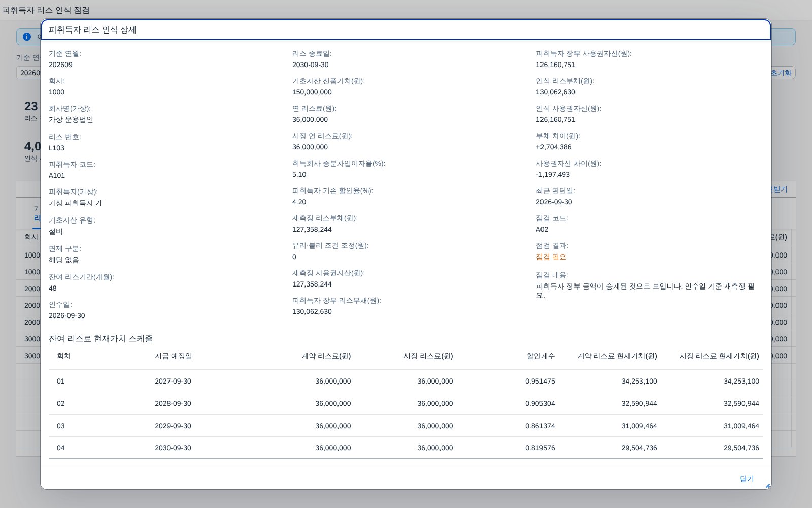Screen dimensions: 812x508
Task: Select lease number value L103
Action: 56,148
